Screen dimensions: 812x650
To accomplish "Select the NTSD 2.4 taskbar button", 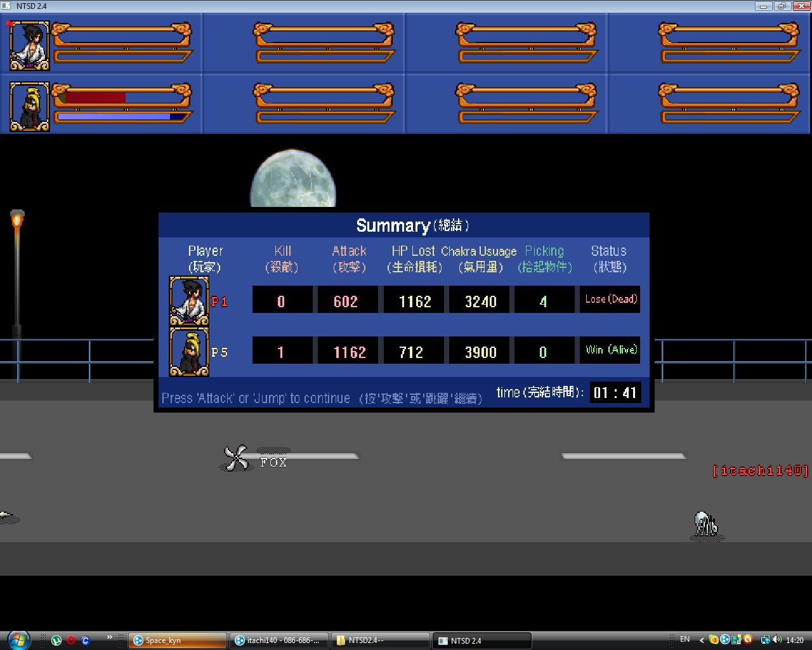I will click(482, 640).
